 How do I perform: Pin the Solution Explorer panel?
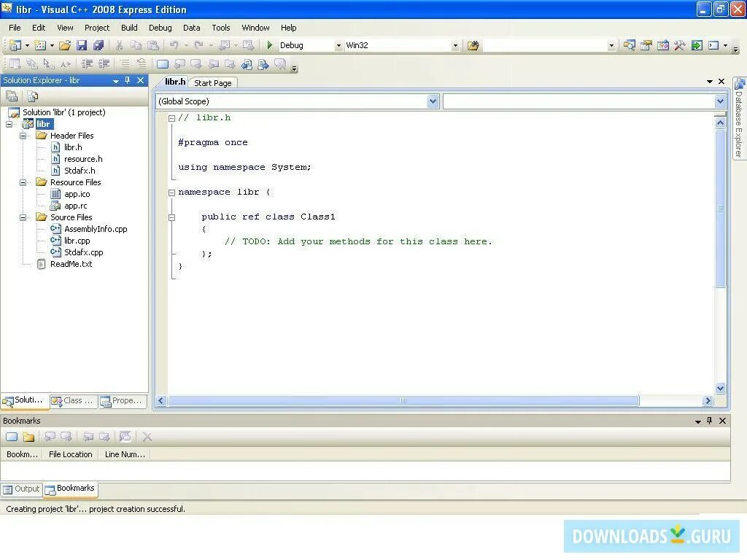pyautogui.click(x=127, y=80)
